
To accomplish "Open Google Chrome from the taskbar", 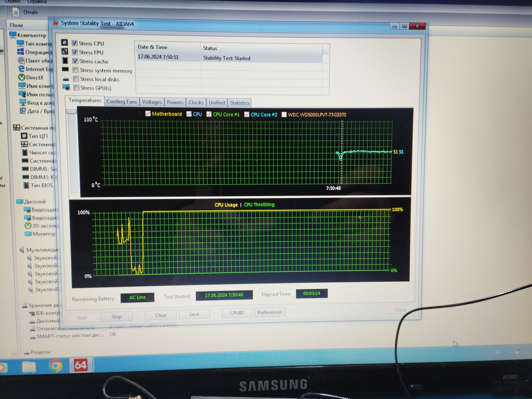I will click(55, 366).
